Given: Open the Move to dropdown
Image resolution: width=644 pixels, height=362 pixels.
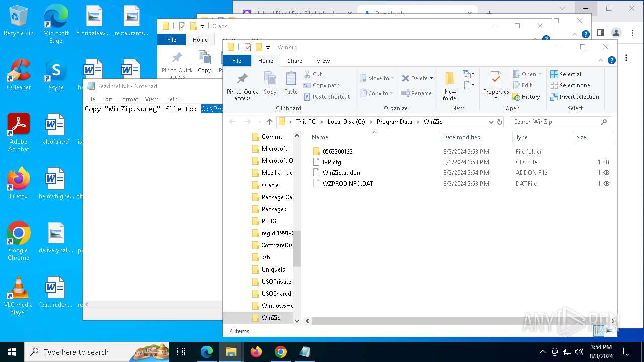Looking at the screenshot, I should (377, 78).
